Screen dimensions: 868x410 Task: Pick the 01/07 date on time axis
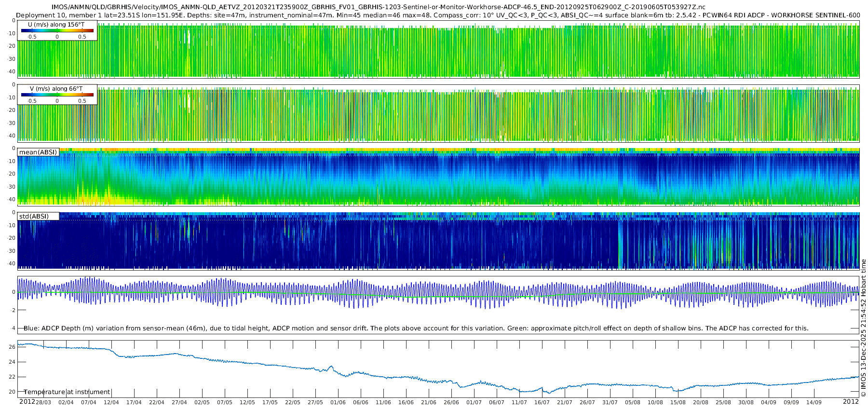pyautogui.click(x=474, y=402)
